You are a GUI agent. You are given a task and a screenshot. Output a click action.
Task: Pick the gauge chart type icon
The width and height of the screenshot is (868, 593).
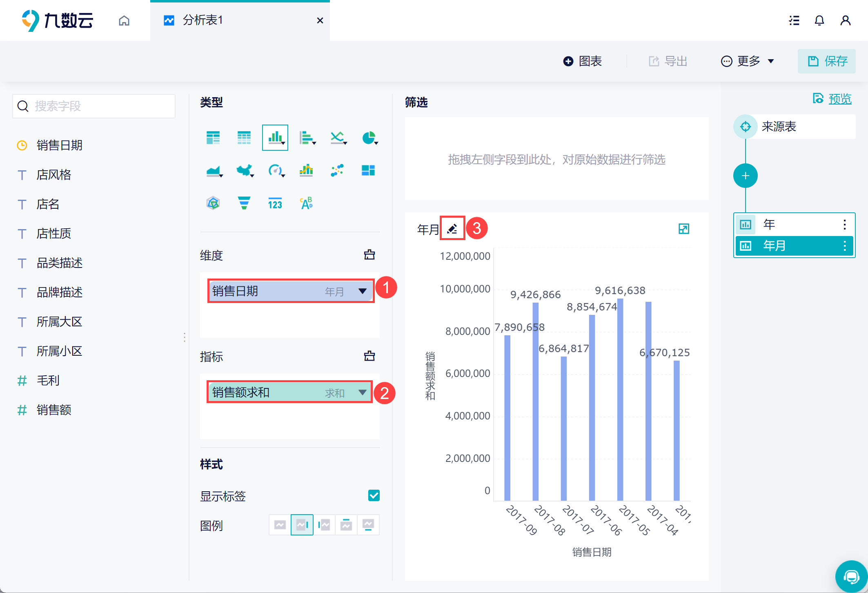pos(276,170)
